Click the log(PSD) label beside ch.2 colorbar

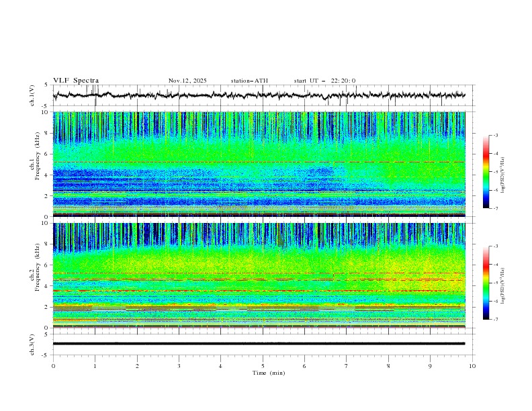click(503, 285)
